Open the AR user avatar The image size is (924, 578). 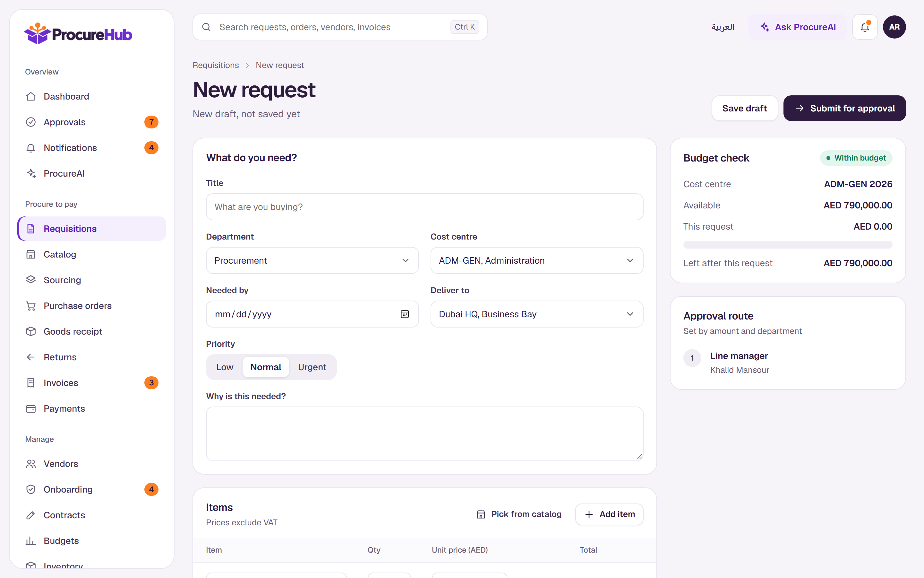point(894,27)
